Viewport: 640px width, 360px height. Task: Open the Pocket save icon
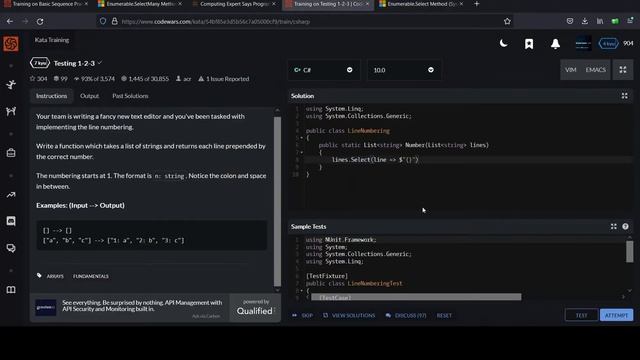(570, 21)
